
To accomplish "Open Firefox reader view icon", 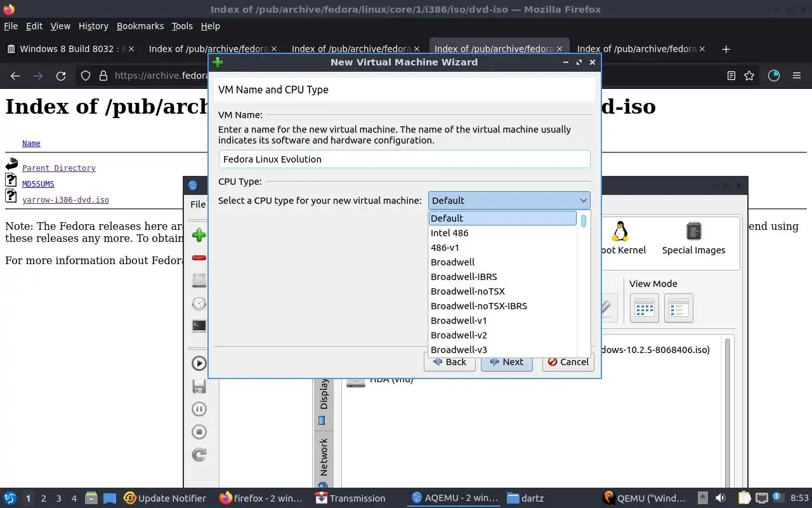I will [731, 76].
